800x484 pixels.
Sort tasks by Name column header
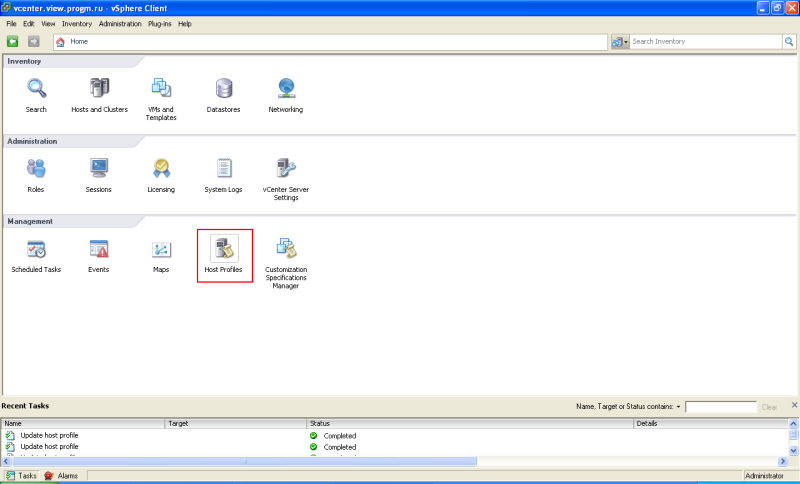[x=83, y=423]
